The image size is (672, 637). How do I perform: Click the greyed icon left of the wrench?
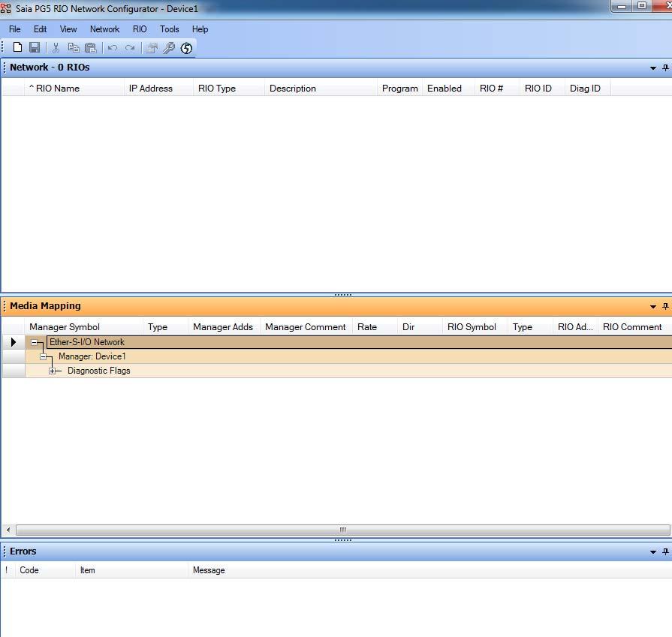[x=151, y=47]
